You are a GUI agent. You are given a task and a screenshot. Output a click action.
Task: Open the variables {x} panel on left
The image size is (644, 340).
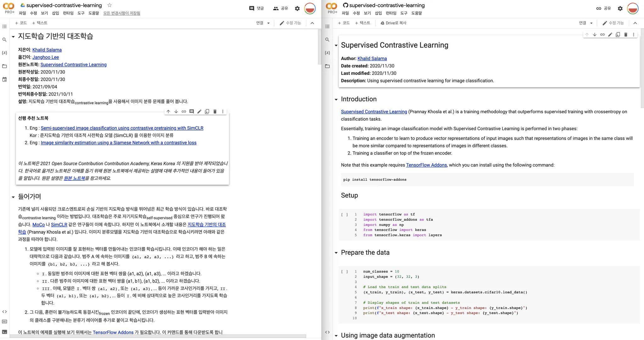pos(4,53)
